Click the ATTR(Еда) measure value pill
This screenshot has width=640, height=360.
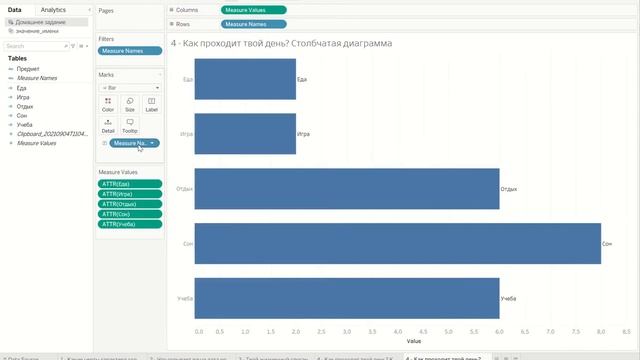click(130, 184)
